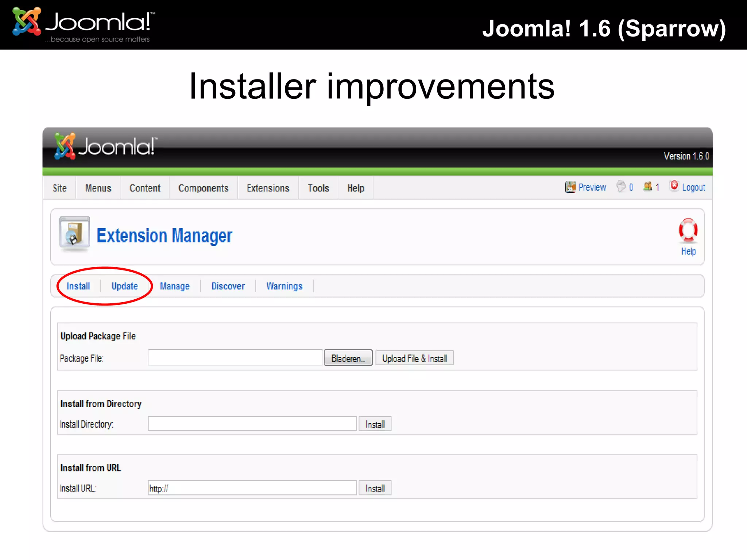Open the Site menu

[59, 188]
